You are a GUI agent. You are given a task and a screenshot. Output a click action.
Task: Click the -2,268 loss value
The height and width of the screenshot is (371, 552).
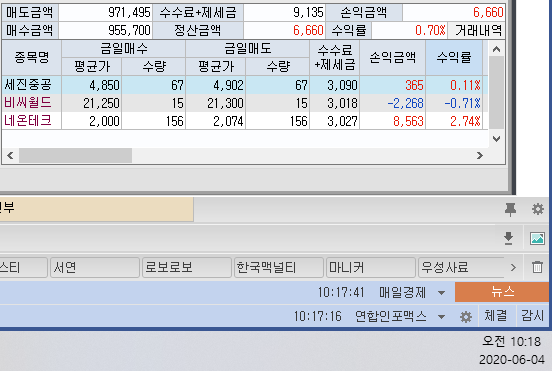[406, 103]
